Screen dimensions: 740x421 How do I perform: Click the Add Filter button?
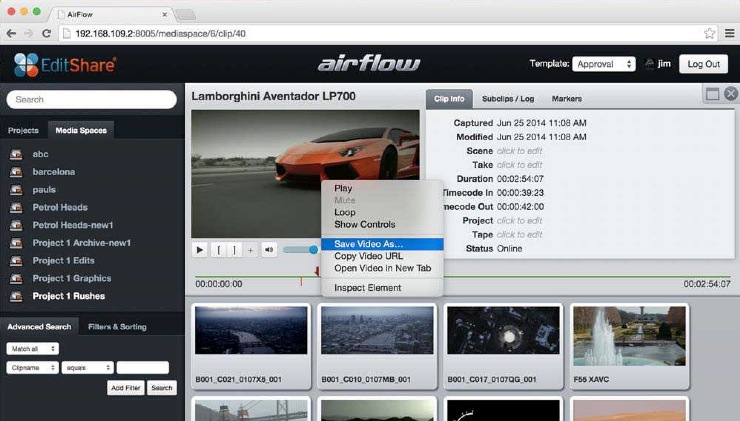coord(126,388)
